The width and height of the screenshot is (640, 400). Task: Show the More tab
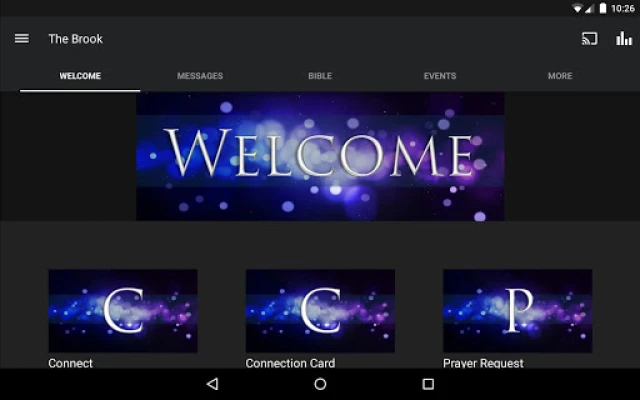click(x=560, y=76)
